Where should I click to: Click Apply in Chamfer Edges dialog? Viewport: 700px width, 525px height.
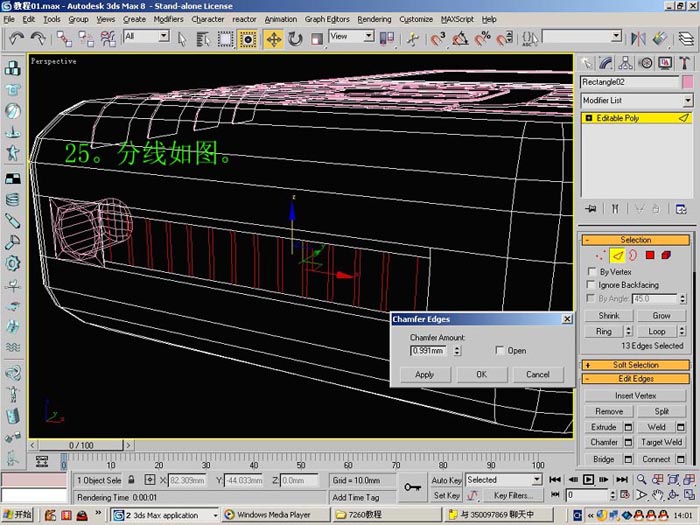click(x=425, y=375)
